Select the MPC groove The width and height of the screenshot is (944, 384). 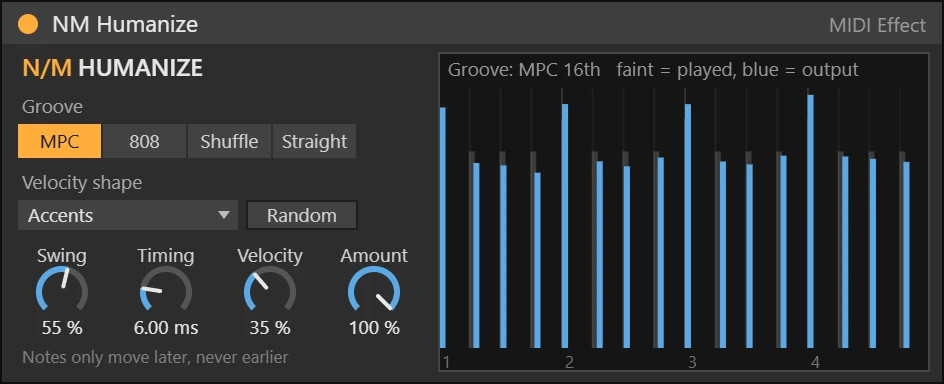tap(60, 141)
